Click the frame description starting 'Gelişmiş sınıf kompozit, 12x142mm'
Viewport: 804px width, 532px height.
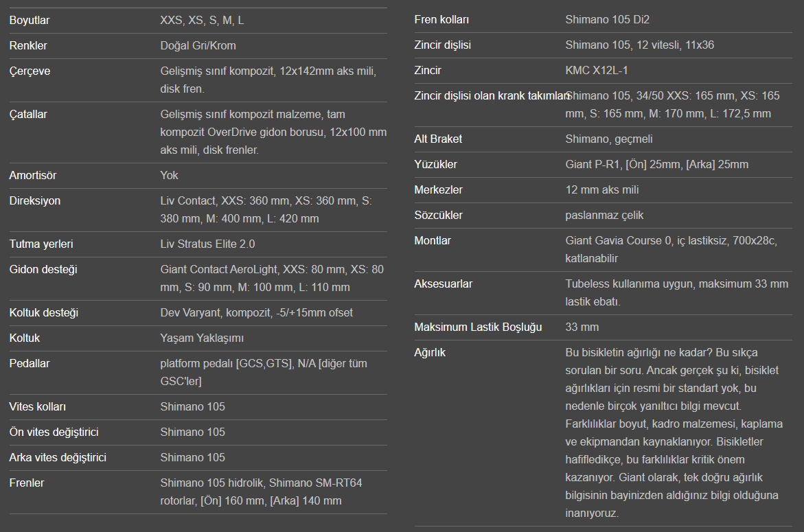coord(268,80)
